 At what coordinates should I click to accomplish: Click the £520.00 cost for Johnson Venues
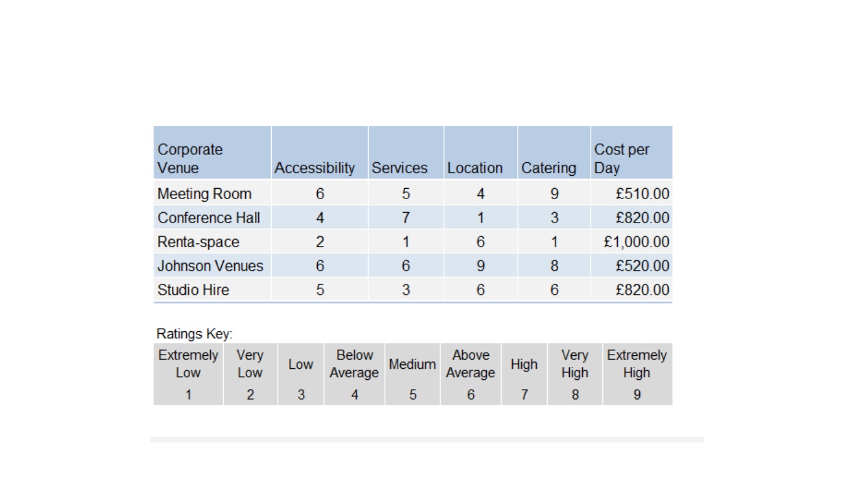(x=642, y=266)
